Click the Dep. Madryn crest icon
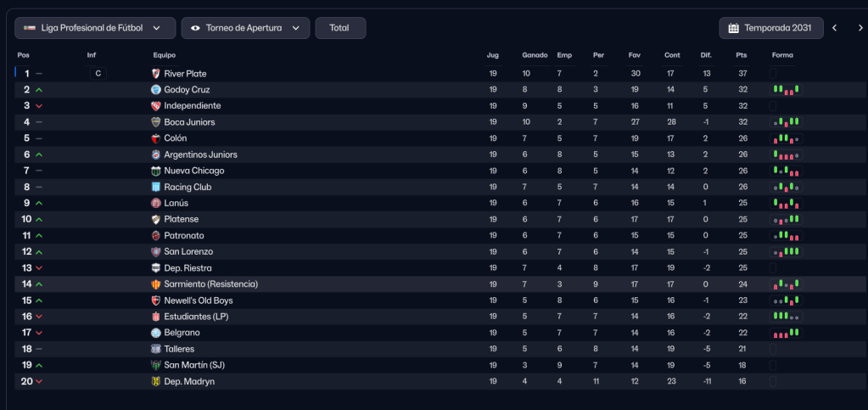Screen dimensions: 868x410 155,382
